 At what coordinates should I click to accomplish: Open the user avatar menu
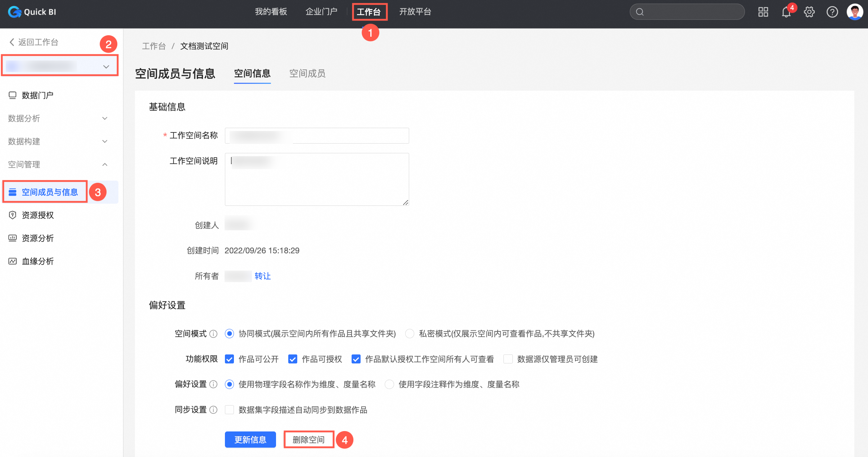coord(855,12)
